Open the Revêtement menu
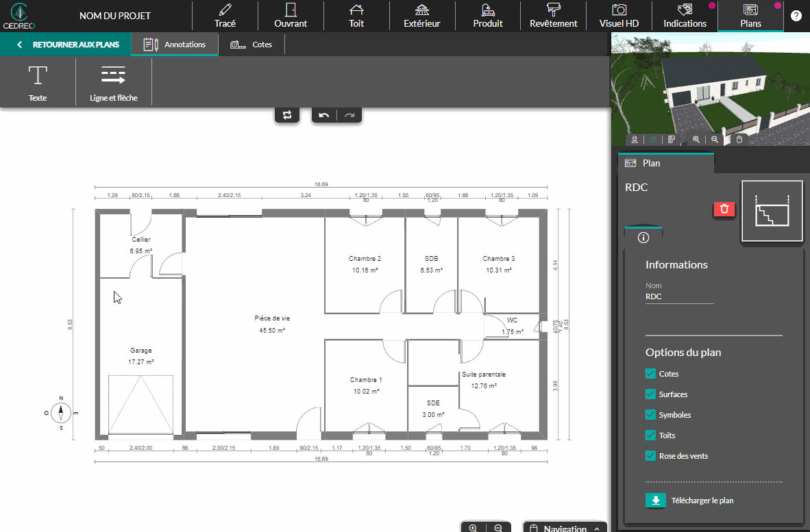This screenshot has width=810, height=532. coord(553,16)
